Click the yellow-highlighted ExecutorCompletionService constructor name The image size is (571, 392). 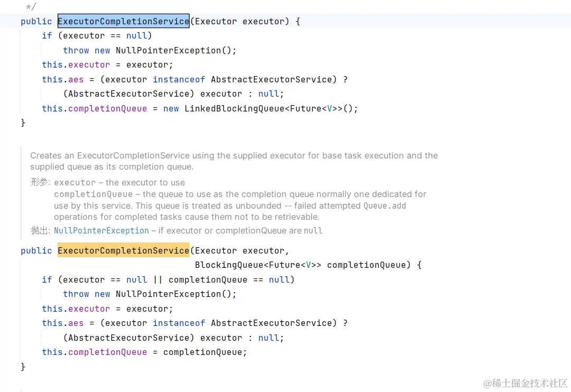(123, 250)
